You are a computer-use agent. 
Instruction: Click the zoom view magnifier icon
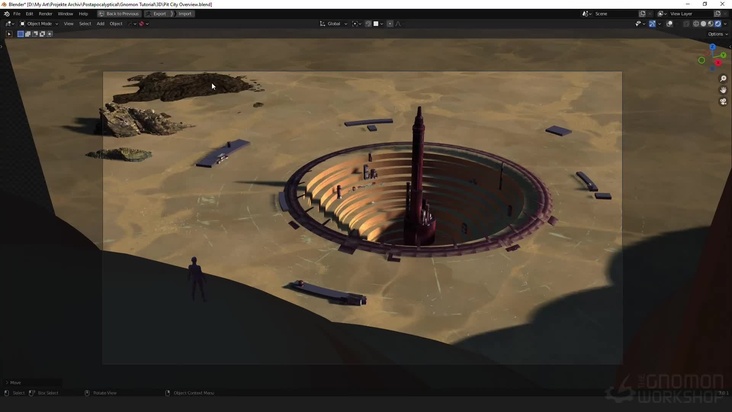click(723, 79)
